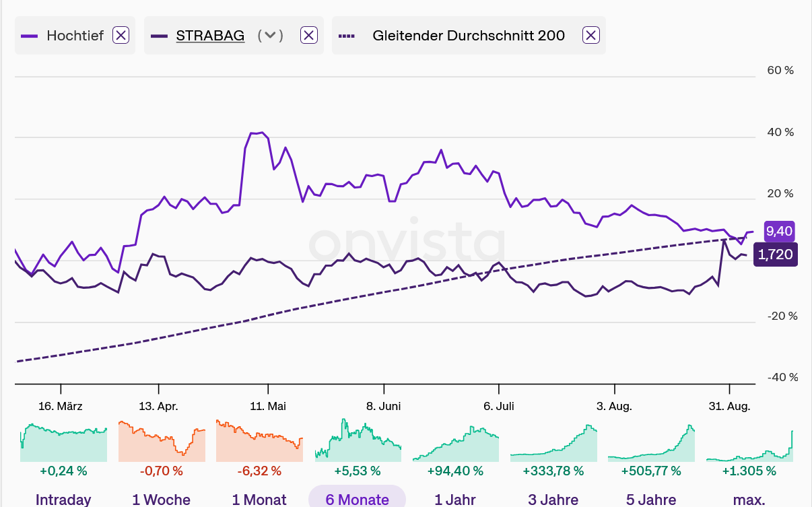Click the 31. Aug. date axis label

729,406
